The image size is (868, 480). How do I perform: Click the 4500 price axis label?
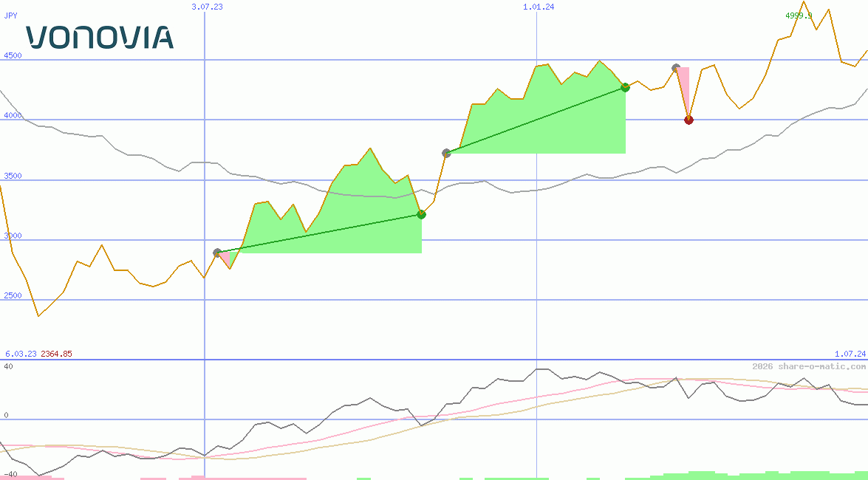(x=13, y=55)
